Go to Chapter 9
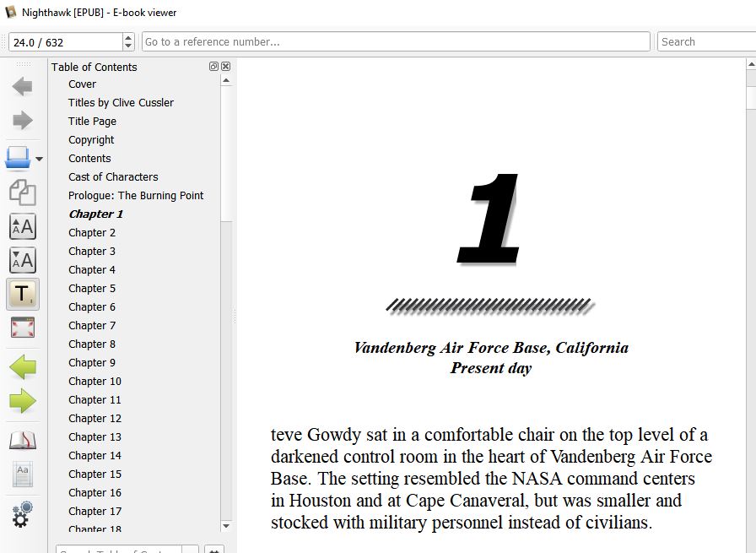 pyautogui.click(x=92, y=362)
